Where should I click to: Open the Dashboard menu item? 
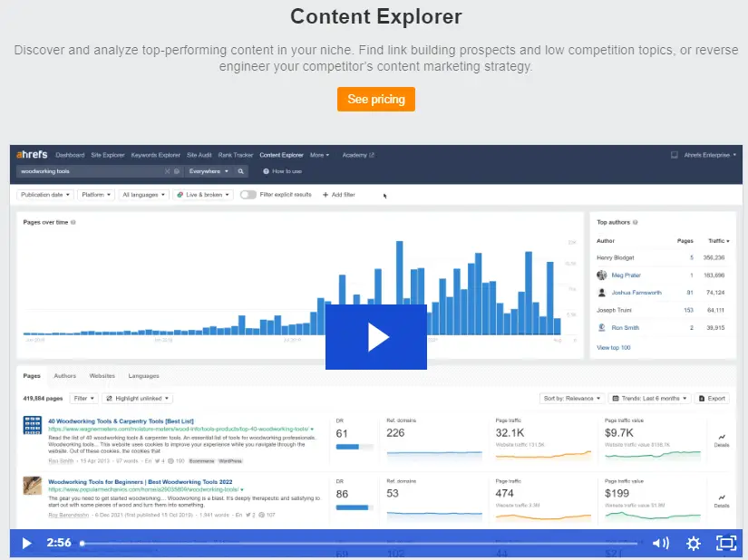(x=70, y=155)
